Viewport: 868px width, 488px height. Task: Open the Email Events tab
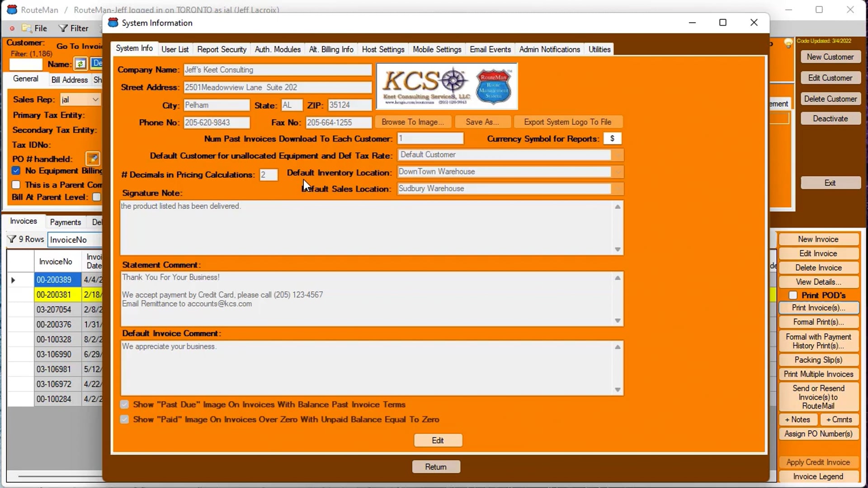[x=490, y=49]
